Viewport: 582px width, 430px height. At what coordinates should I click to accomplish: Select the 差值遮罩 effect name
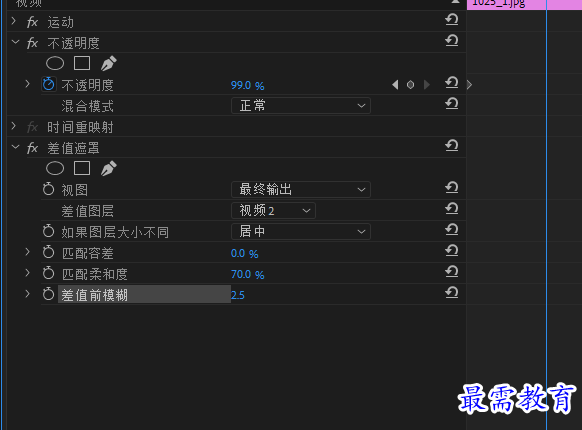[73, 148]
